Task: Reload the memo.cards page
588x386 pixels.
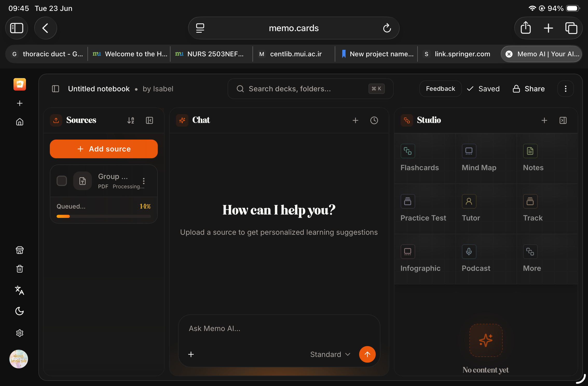Action: 387,28
